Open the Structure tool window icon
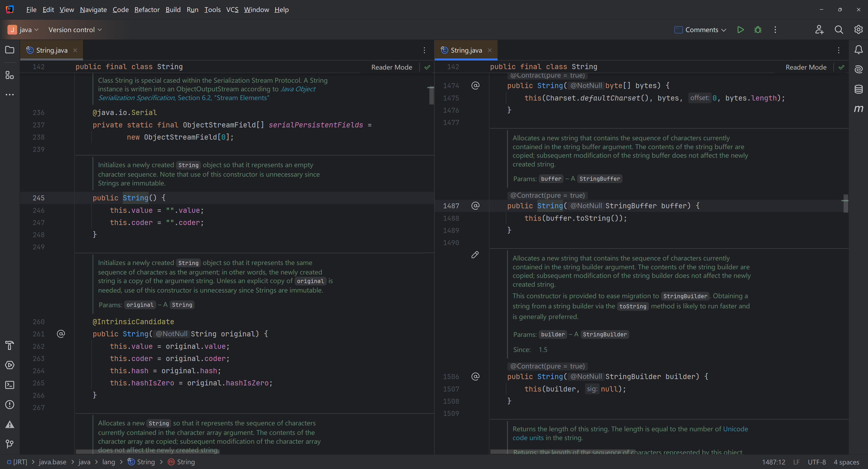The image size is (868, 469). (x=10, y=75)
